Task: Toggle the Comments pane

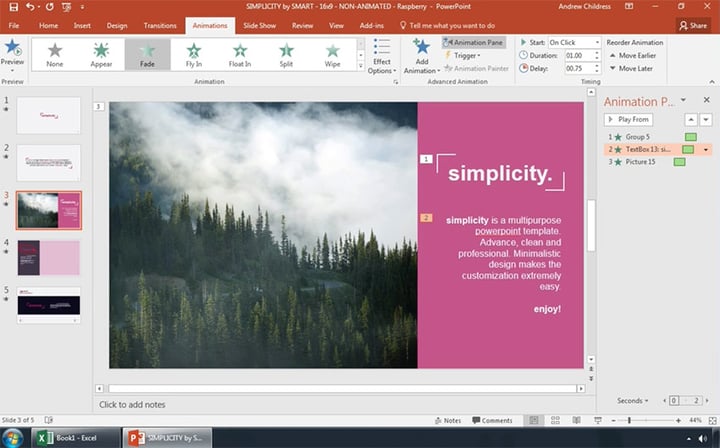Action: (x=492, y=420)
